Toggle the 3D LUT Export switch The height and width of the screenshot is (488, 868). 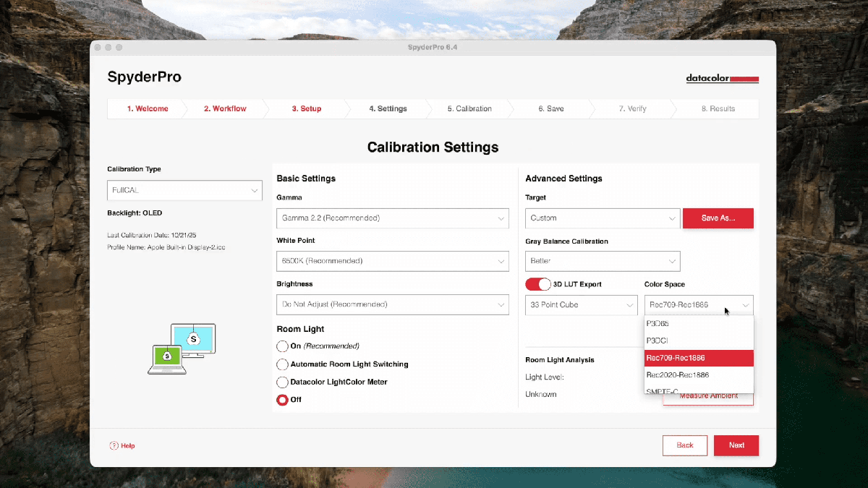point(537,284)
